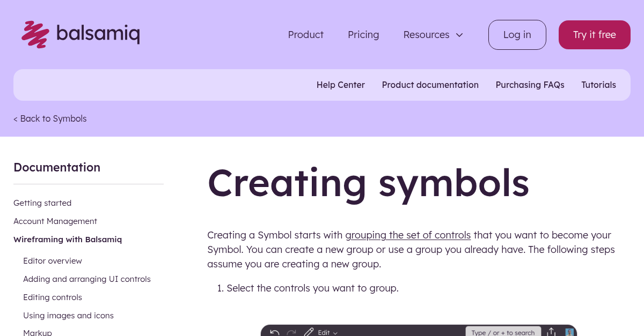Click the user avatar in the editor toolbar
The height and width of the screenshot is (336, 644).
570,332
